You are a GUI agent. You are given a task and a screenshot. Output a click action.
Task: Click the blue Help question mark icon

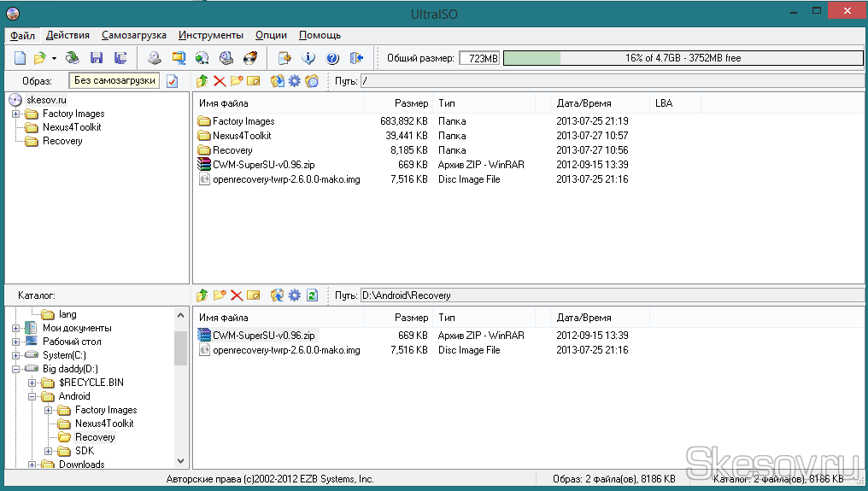(332, 58)
